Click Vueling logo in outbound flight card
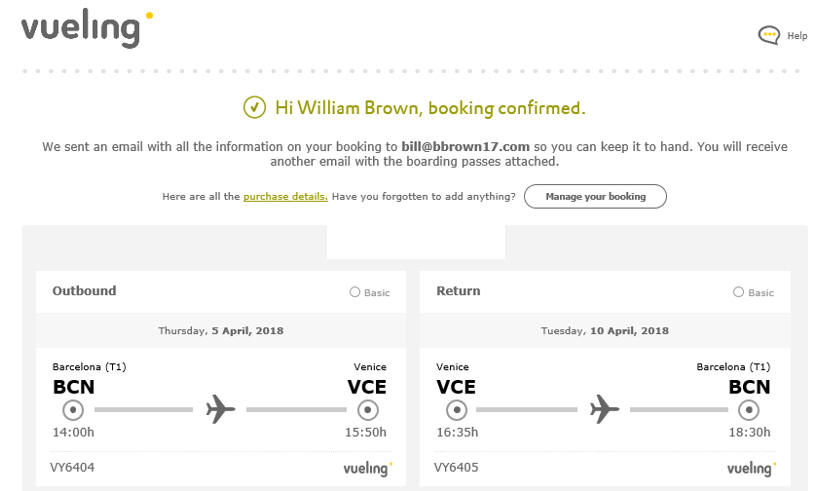The width and height of the screenshot is (824, 491). 368,468
